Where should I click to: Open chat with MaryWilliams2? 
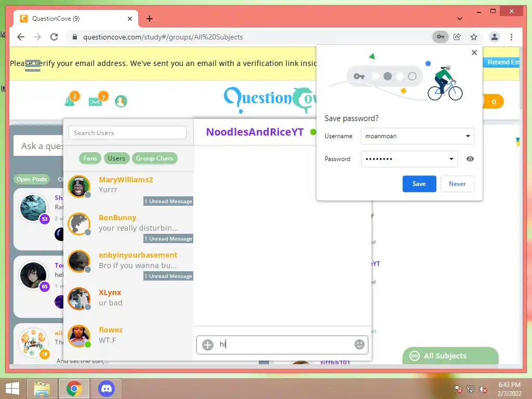pos(129,189)
